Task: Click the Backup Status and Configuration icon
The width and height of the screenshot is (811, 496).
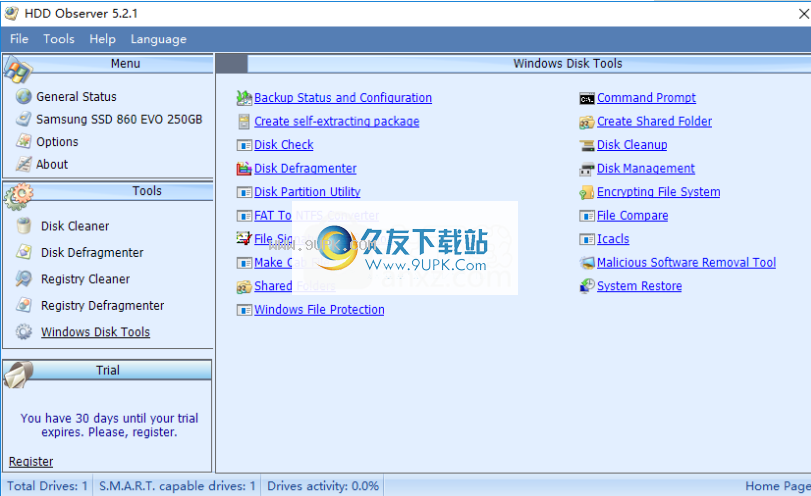Action: tap(244, 97)
